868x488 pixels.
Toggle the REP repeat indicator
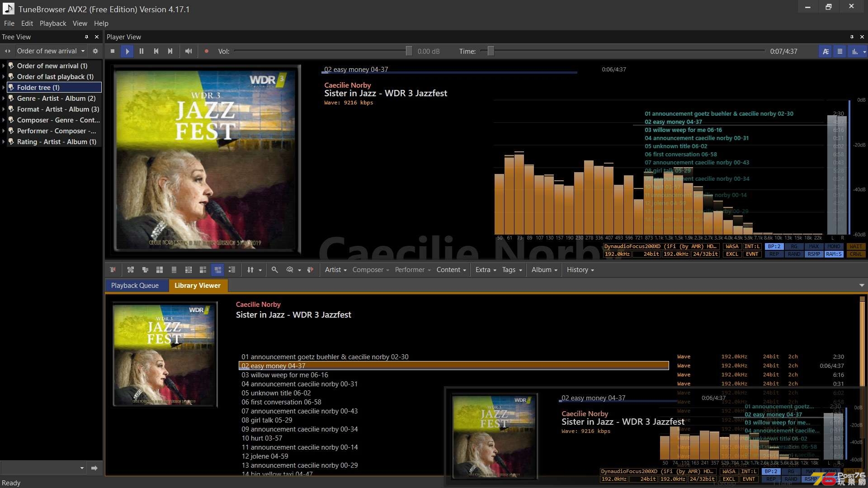pyautogui.click(x=774, y=254)
